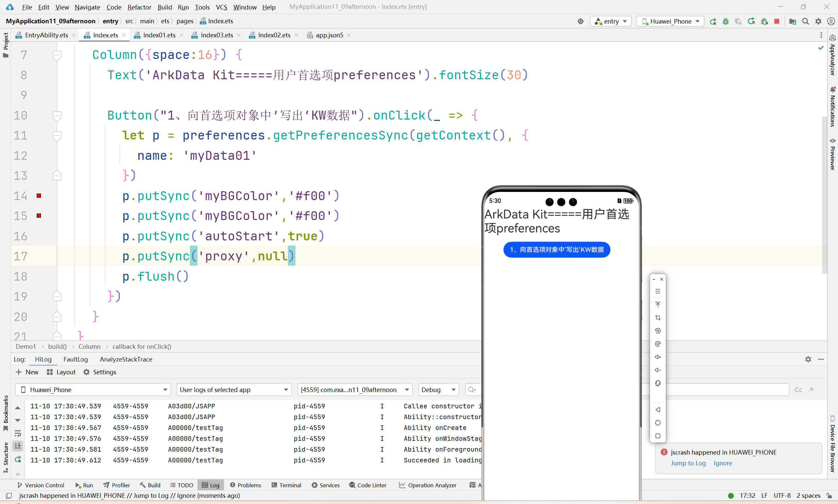Image resolution: width=838 pixels, height=504 pixels.
Task: Open the log device Huawei_Phone combo box
Action: click(93, 390)
